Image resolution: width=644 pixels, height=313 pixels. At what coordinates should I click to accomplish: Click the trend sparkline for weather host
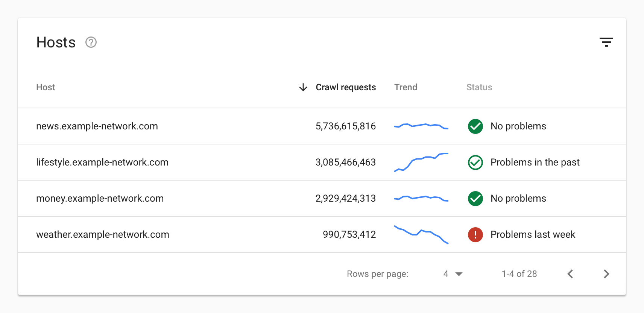pos(421,235)
